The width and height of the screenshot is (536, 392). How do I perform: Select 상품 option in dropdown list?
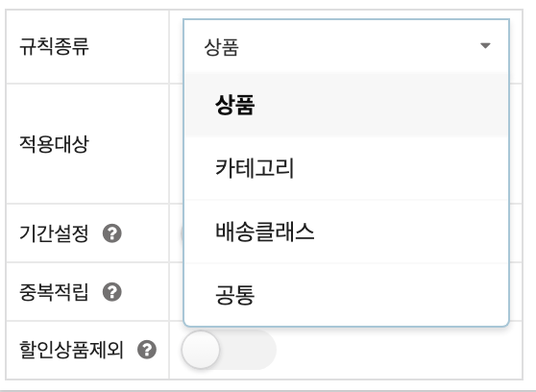point(346,105)
